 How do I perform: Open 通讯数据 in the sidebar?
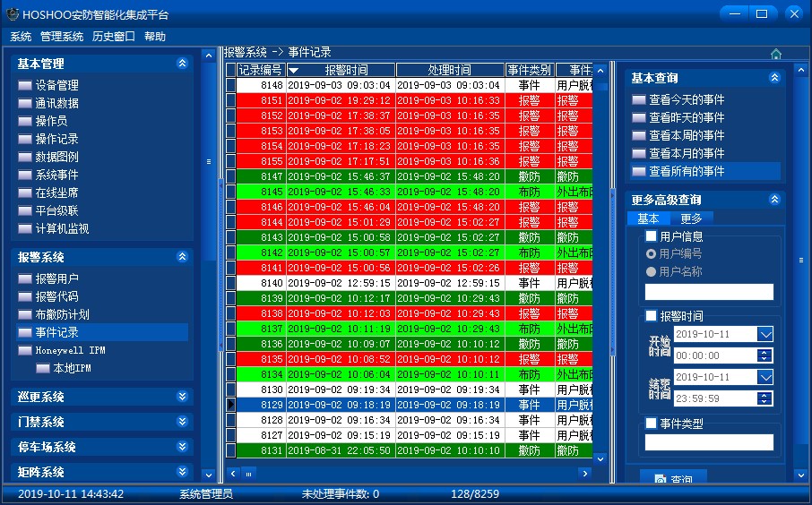[x=56, y=103]
